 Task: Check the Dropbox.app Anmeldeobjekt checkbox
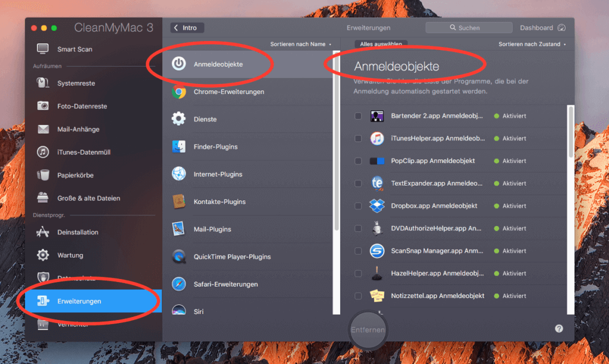359,206
